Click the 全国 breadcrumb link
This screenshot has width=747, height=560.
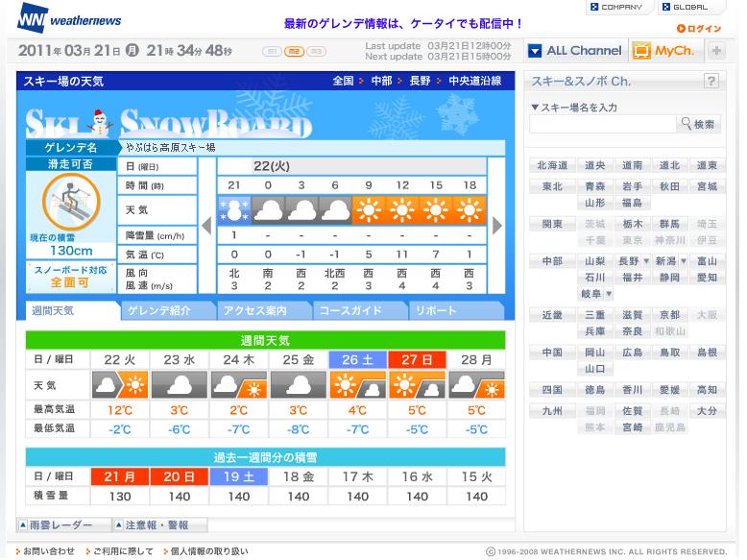click(343, 81)
